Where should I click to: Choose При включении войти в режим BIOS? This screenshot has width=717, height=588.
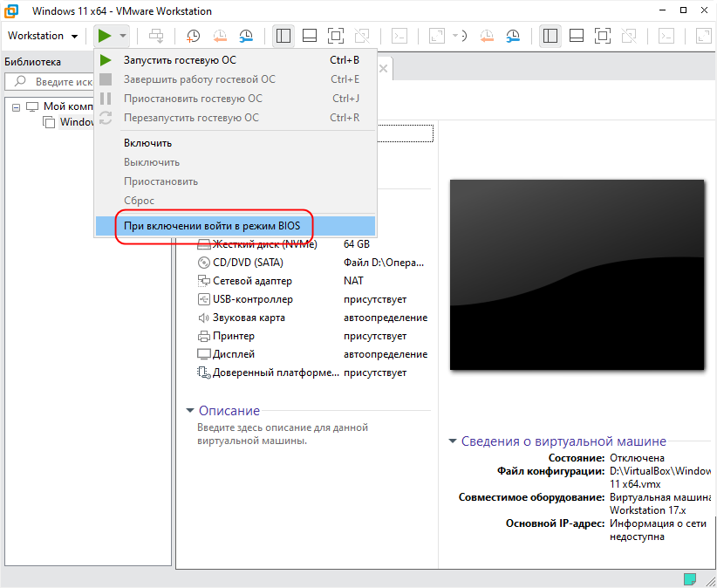point(235,226)
